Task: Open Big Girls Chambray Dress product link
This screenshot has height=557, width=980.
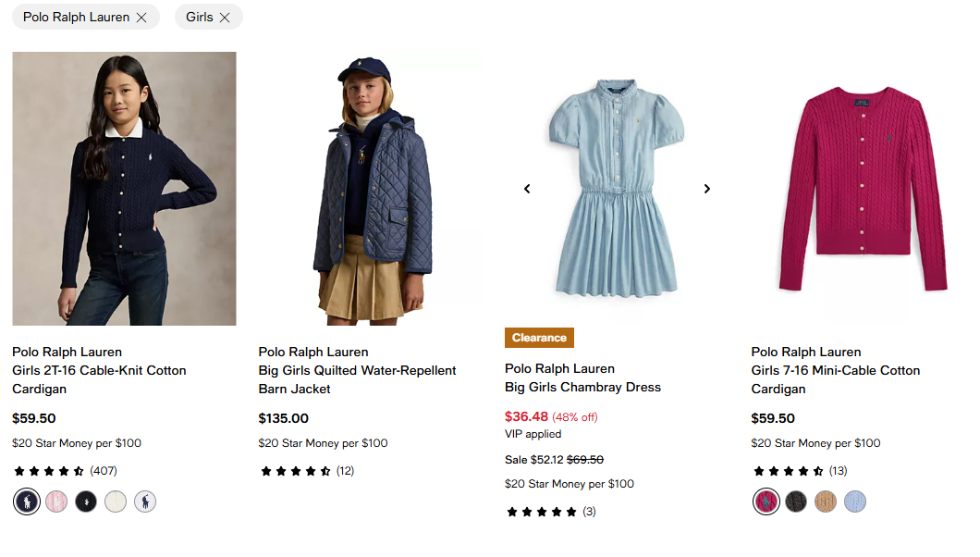Action: (582, 387)
